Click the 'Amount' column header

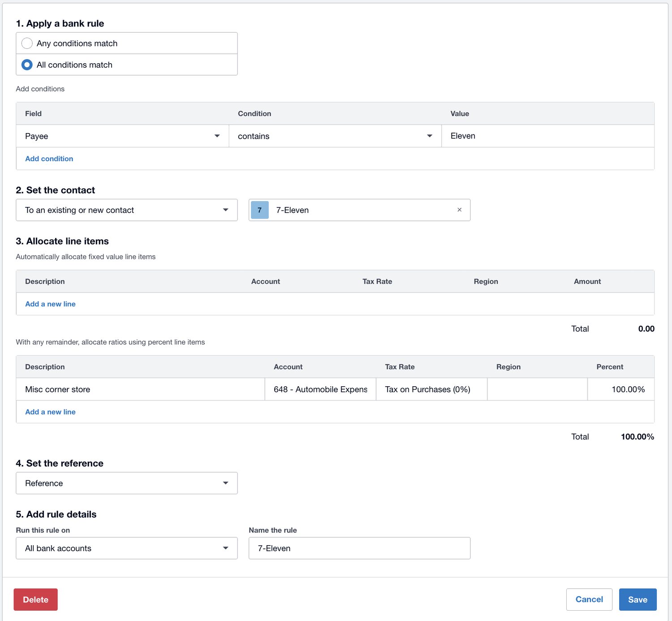tap(587, 281)
